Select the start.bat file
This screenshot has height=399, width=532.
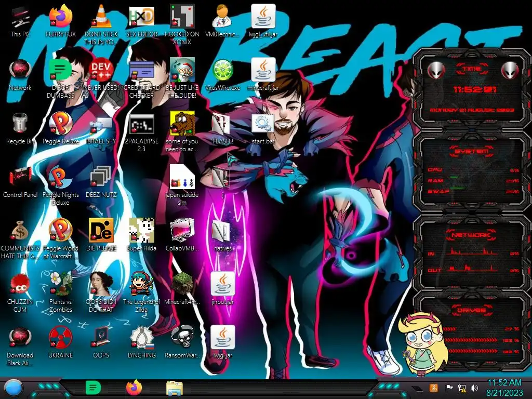263,124
